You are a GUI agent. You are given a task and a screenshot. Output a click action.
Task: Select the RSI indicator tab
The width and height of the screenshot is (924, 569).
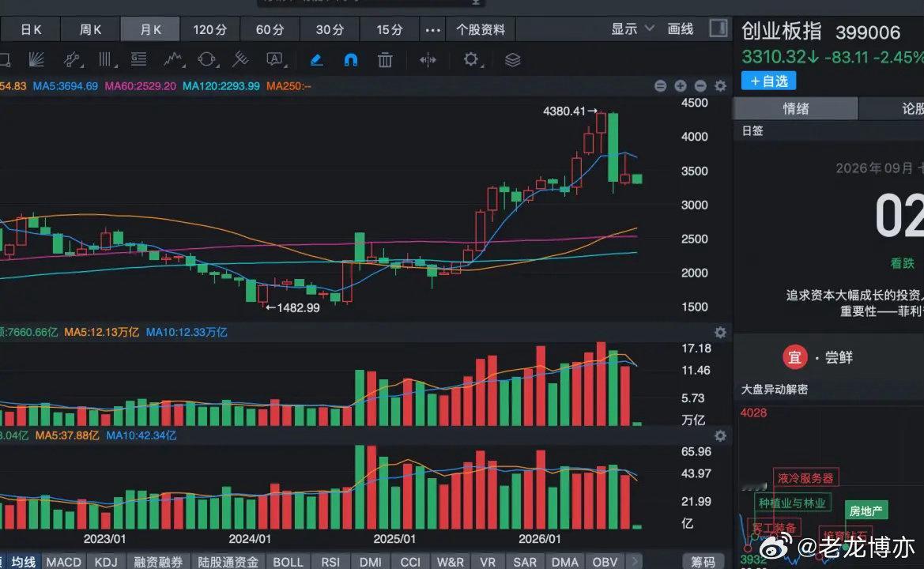[330, 562]
